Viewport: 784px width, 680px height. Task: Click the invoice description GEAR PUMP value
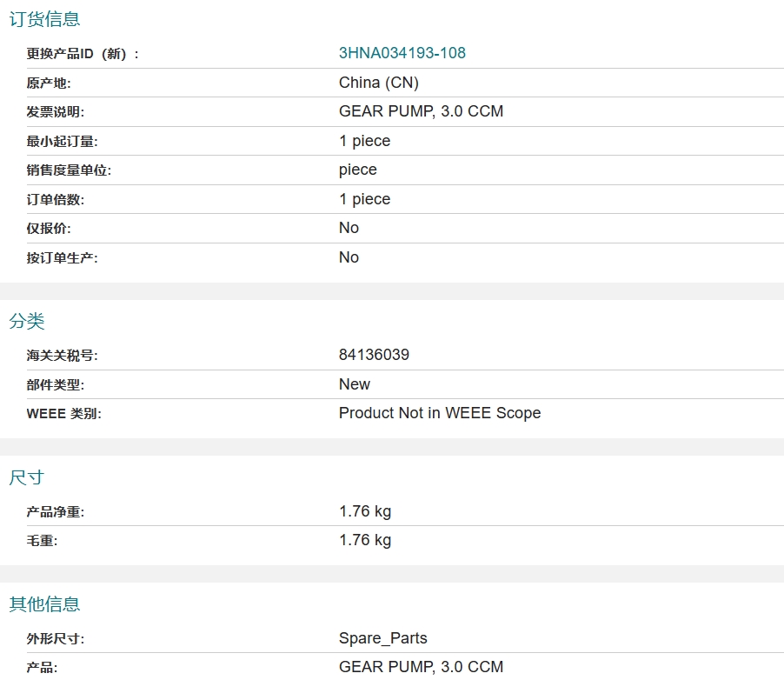pyautogui.click(x=421, y=111)
